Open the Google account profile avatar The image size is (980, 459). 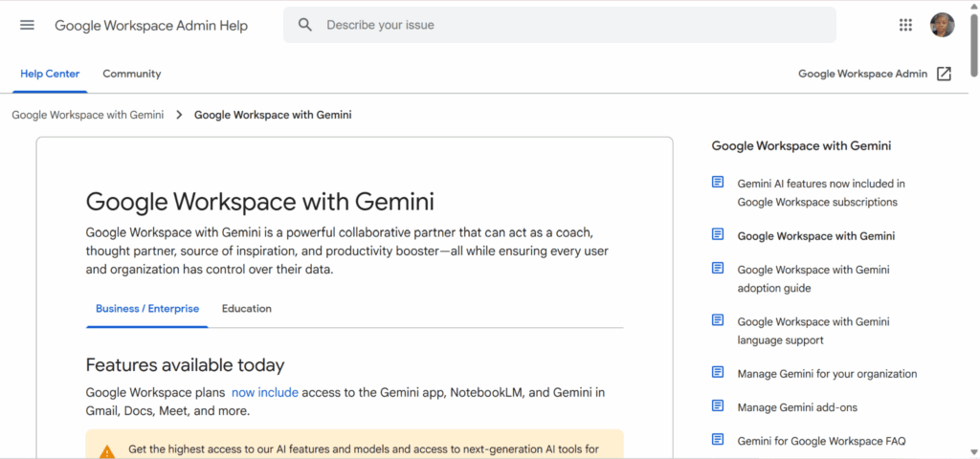click(x=942, y=25)
